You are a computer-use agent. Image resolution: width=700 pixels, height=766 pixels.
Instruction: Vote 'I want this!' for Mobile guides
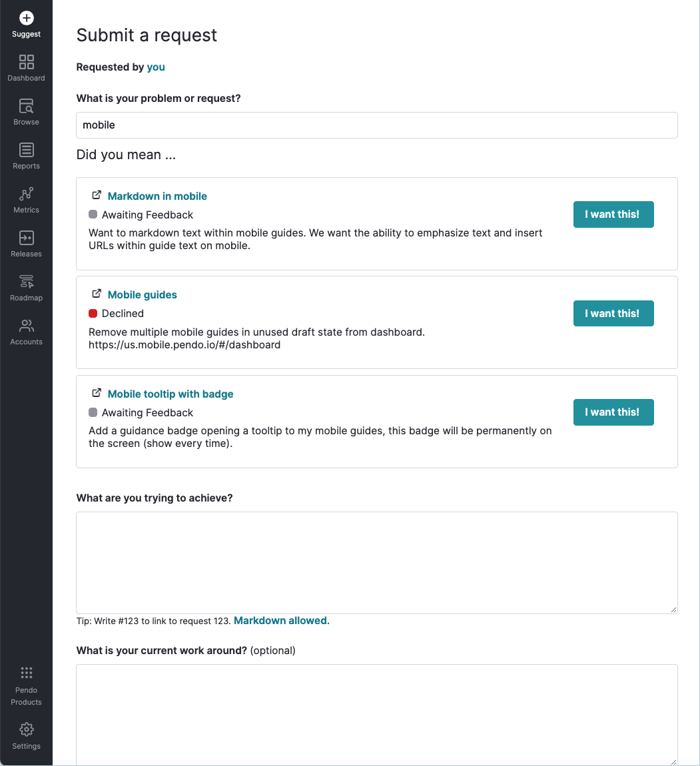tap(613, 314)
